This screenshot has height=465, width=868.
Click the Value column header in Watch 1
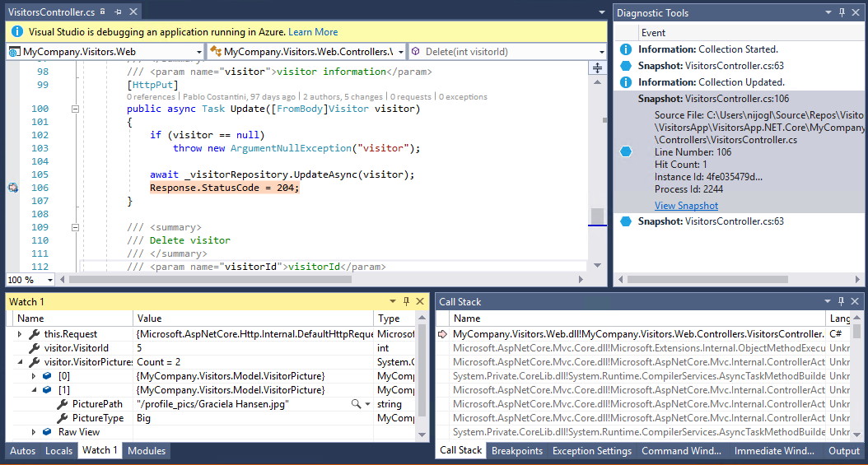(x=253, y=319)
